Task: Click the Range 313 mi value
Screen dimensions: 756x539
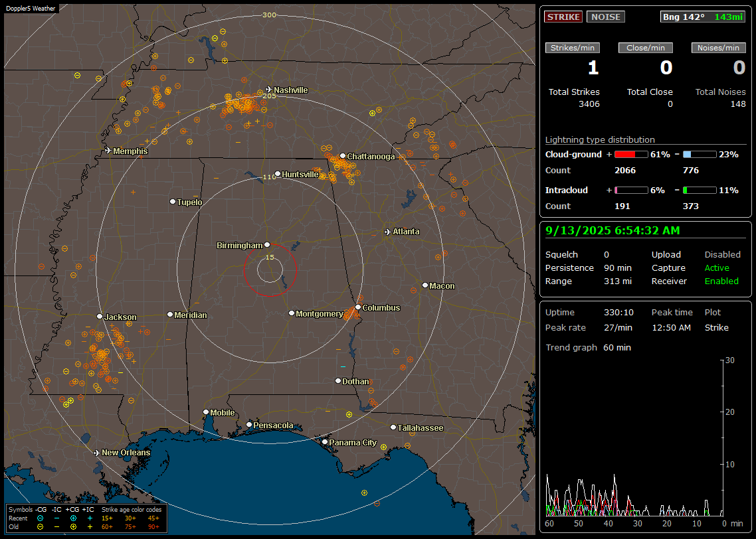Action: 618,281
